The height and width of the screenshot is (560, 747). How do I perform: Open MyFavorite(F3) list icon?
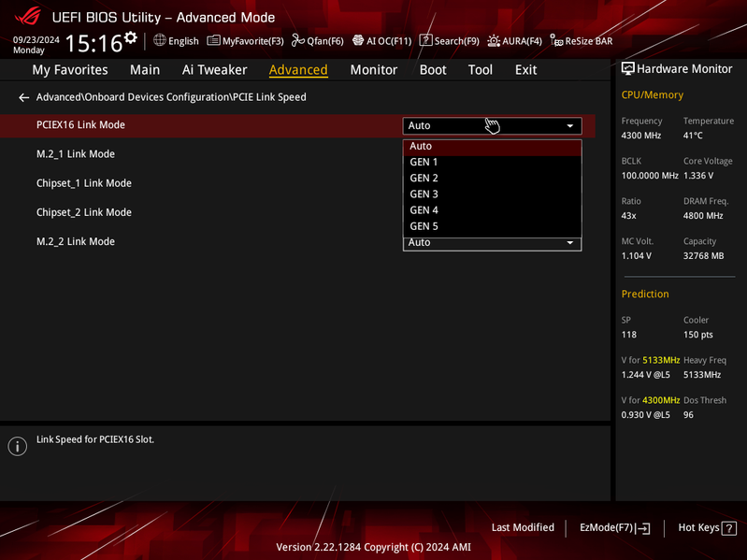213,40
